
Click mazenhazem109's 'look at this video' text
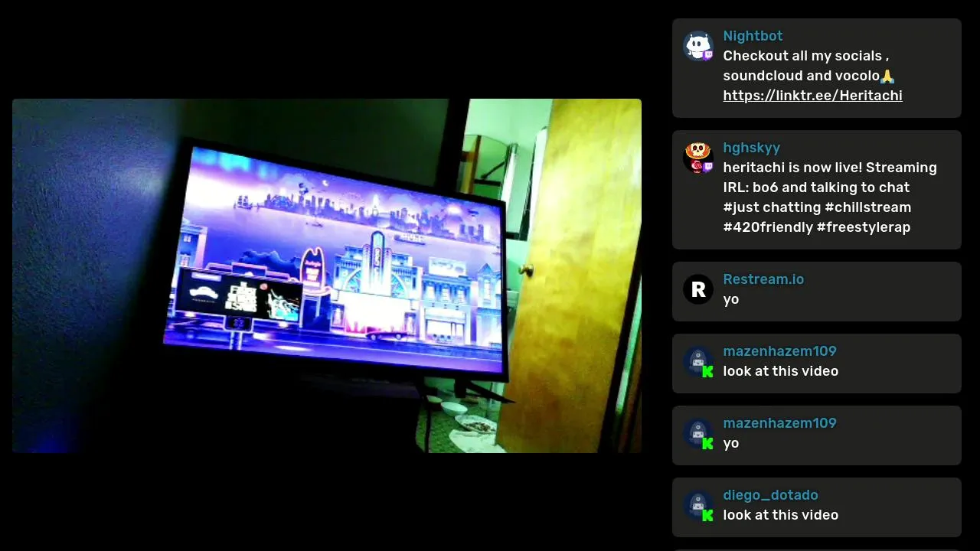point(780,371)
